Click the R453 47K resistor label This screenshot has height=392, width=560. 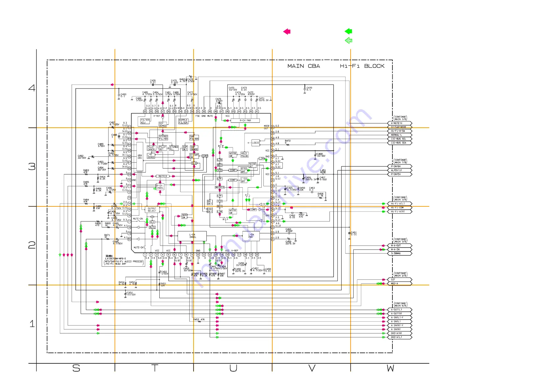point(199,320)
